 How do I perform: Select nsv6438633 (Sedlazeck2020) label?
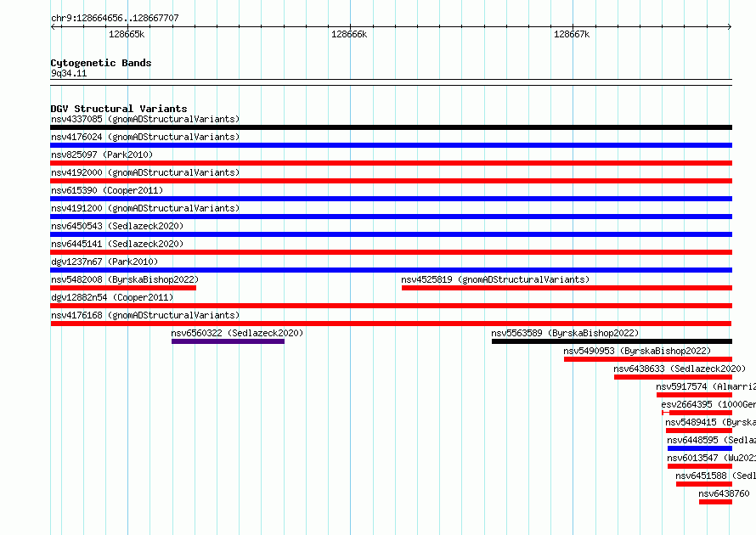(680, 369)
